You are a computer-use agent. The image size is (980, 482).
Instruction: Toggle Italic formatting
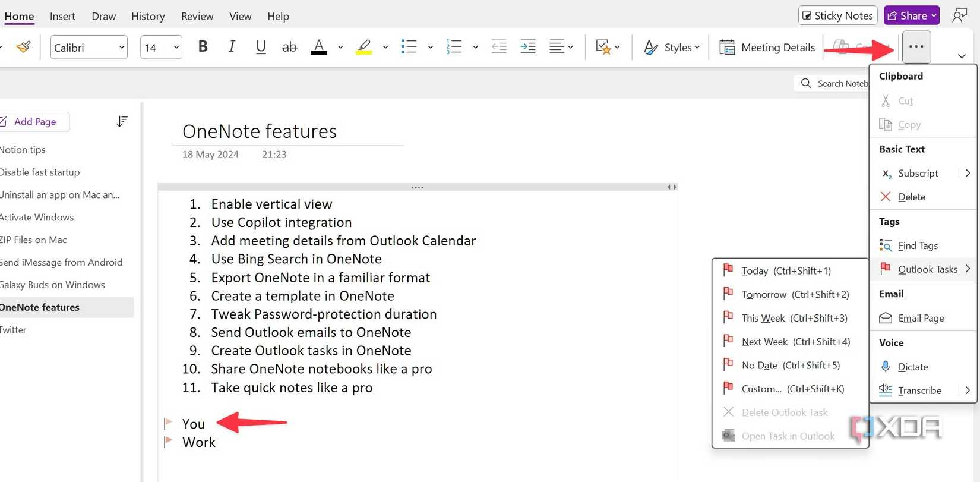[232, 47]
